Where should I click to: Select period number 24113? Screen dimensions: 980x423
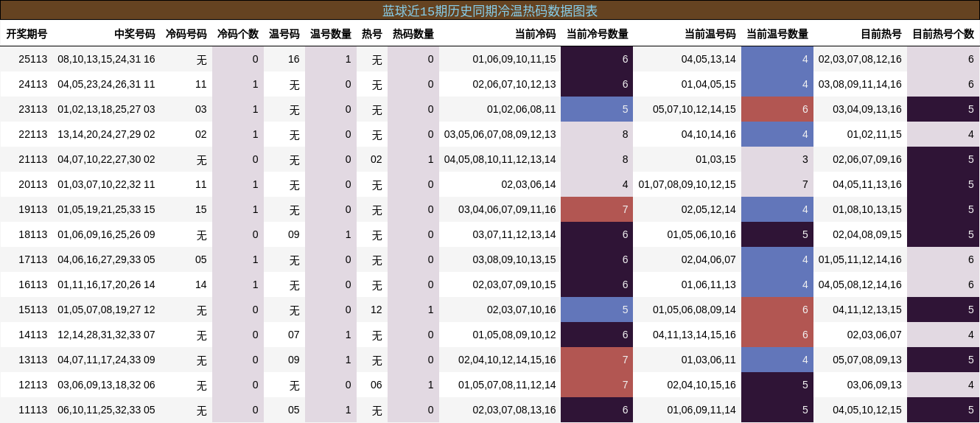pos(33,84)
